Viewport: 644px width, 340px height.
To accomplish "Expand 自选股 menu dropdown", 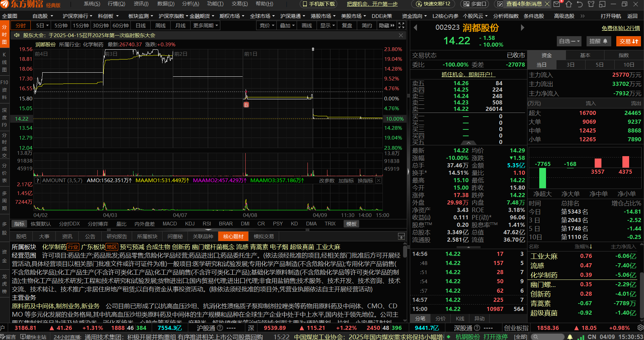I will click(x=43, y=16).
